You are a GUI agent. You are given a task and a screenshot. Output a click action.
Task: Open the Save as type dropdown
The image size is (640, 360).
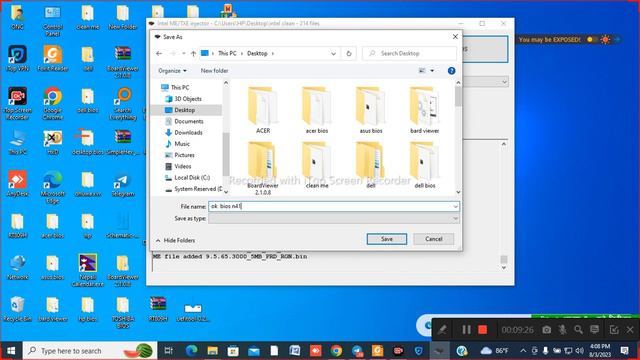pos(455,219)
